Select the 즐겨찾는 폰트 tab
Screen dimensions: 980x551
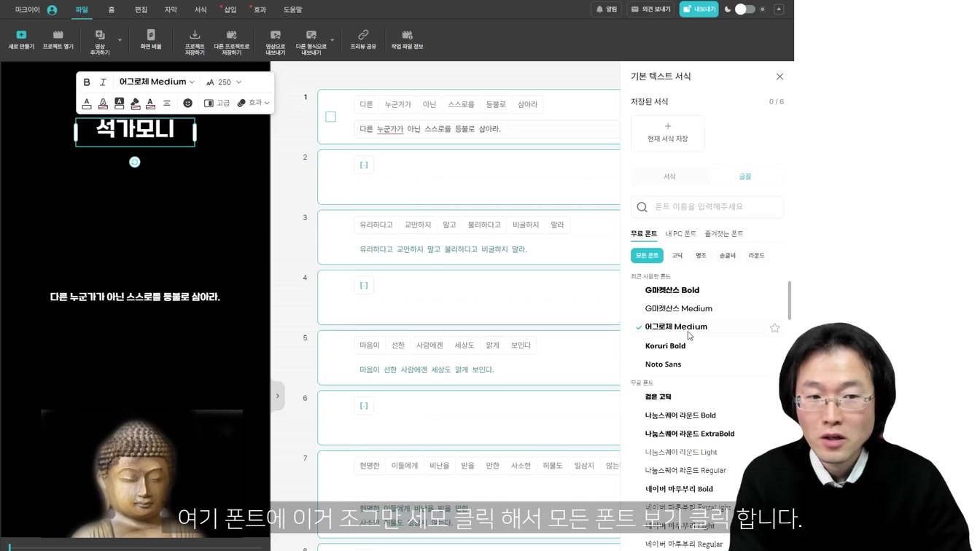click(x=723, y=234)
